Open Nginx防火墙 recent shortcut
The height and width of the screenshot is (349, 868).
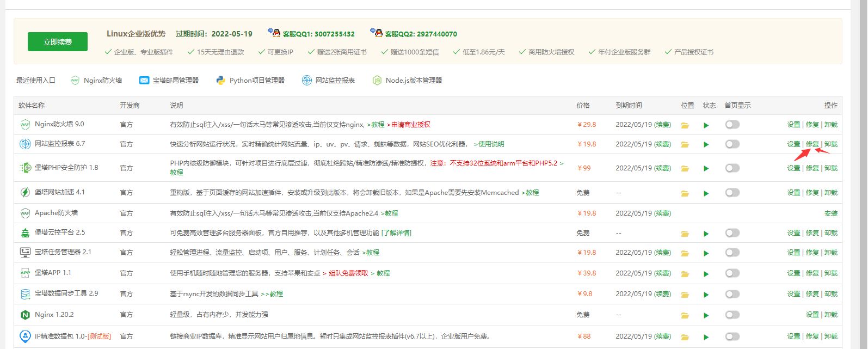[96, 81]
